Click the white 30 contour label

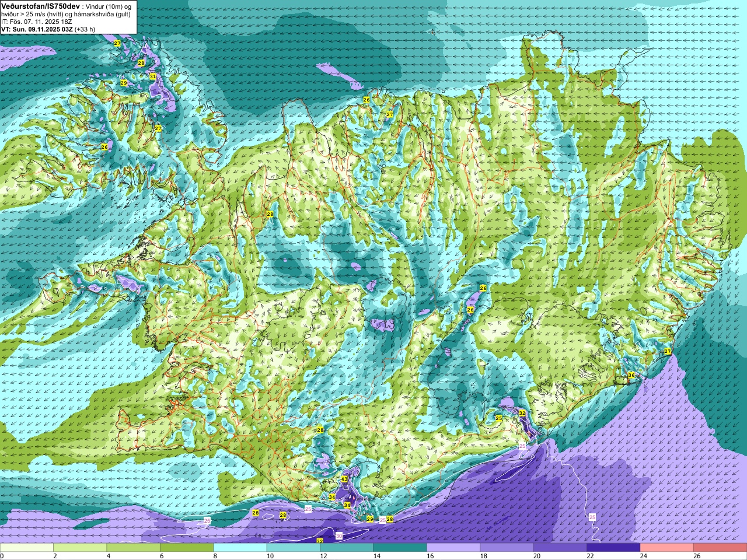click(x=339, y=535)
